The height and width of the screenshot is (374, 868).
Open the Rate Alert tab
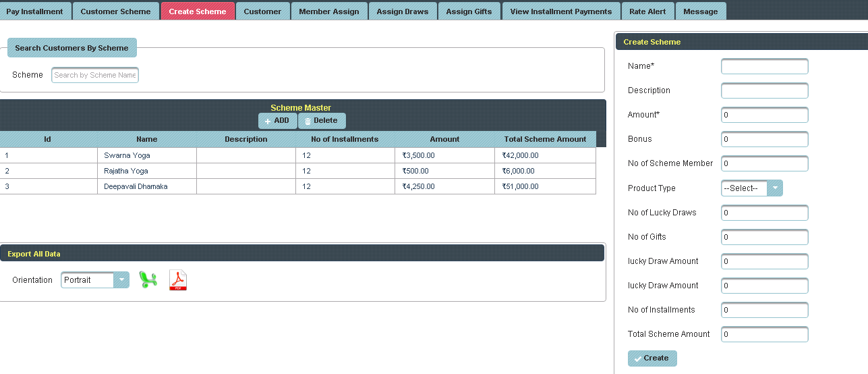(647, 11)
